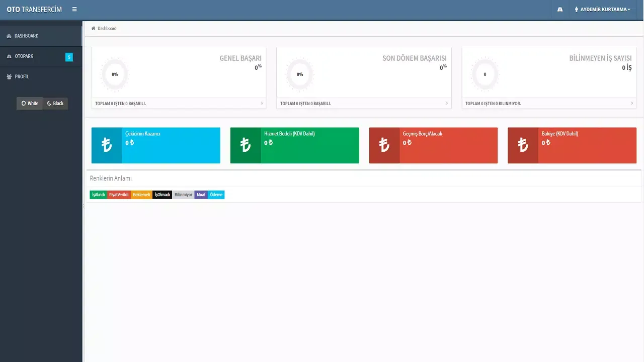Click the sidebar resize handle dots

tap(84, 206)
